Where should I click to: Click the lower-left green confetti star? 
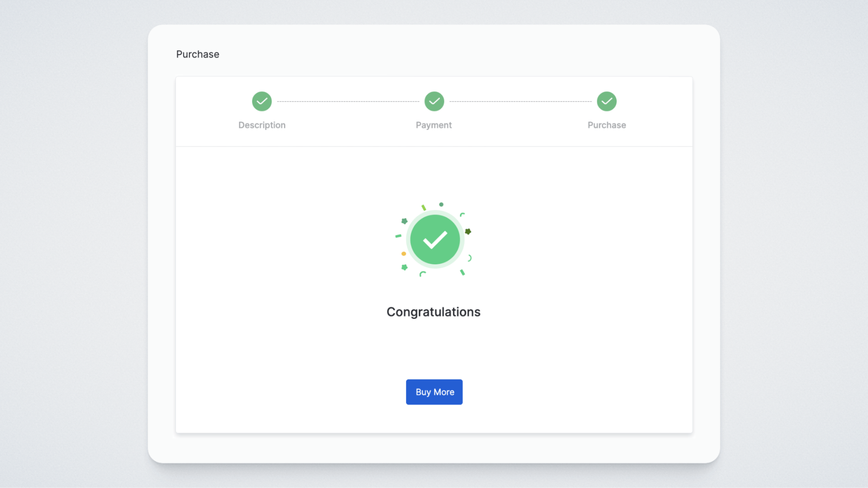(x=405, y=267)
